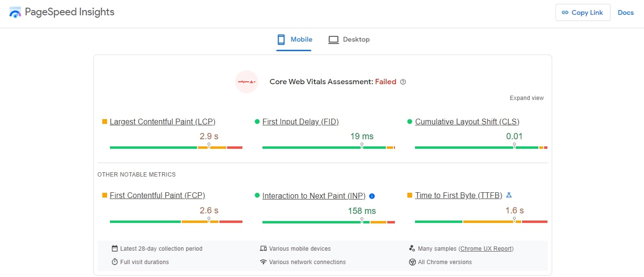
Task: Click the FCP distribution bar
Action: [x=176, y=222]
